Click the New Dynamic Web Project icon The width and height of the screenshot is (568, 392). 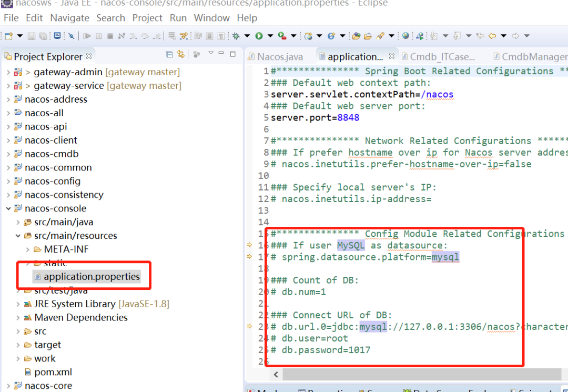coord(308,36)
